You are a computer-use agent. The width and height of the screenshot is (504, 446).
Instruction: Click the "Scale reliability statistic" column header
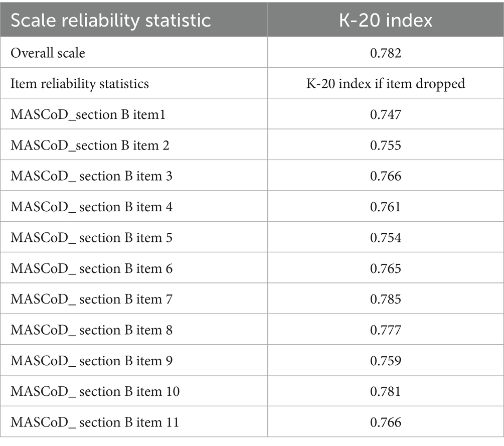click(x=111, y=21)
